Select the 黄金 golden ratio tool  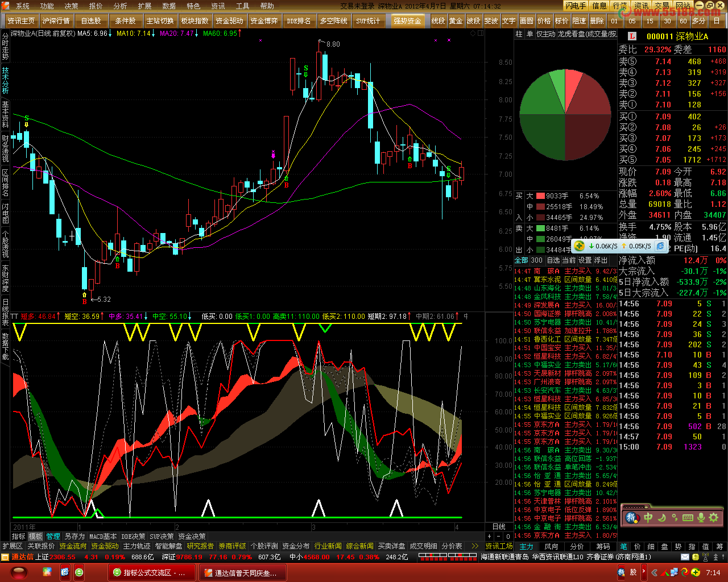[456, 21]
